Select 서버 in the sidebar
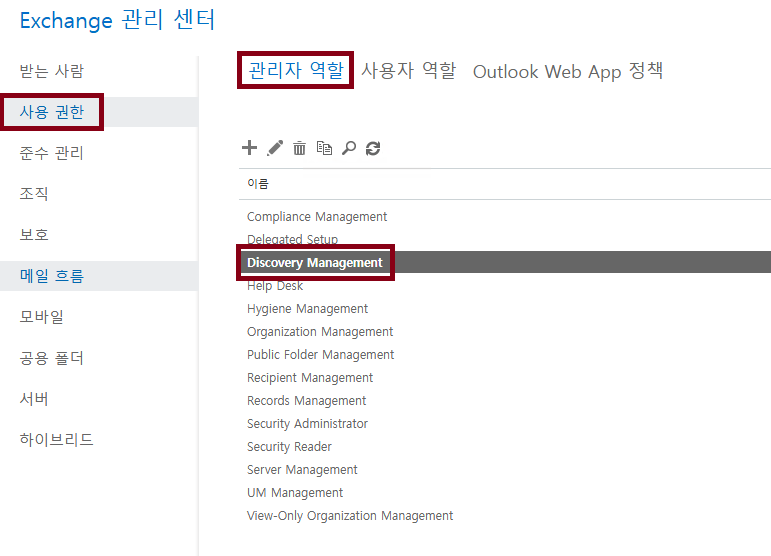This screenshot has height=556, width=771. (34, 399)
